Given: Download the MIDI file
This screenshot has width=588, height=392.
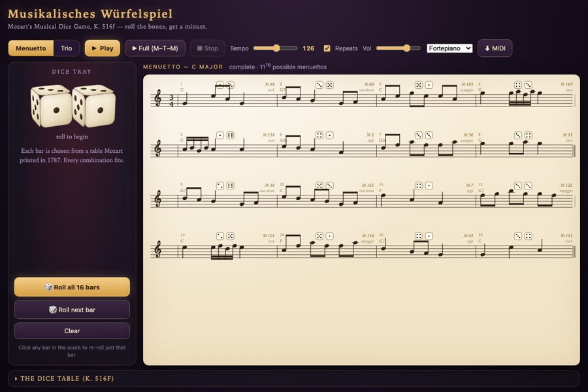Looking at the screenshot, I should 495,48.
